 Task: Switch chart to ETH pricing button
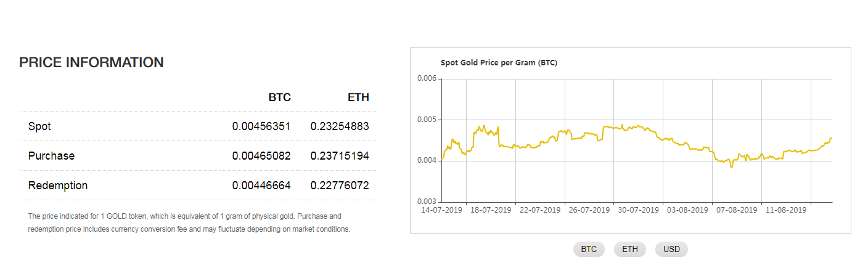click(x=630, y=250)
